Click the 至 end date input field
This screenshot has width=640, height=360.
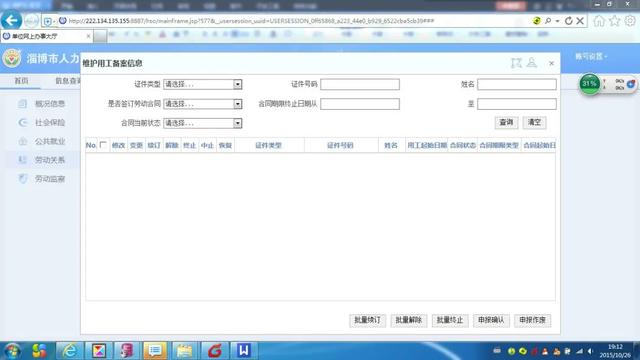click(517, 104)
